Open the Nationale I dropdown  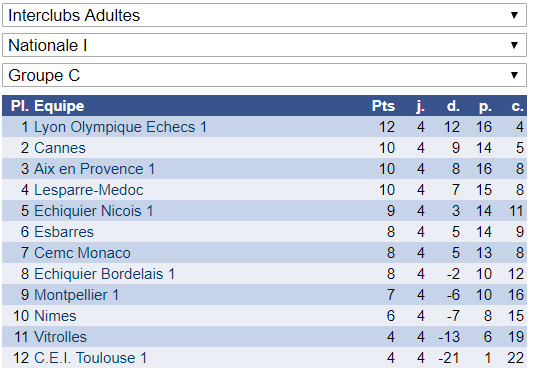tap(264, 45)
